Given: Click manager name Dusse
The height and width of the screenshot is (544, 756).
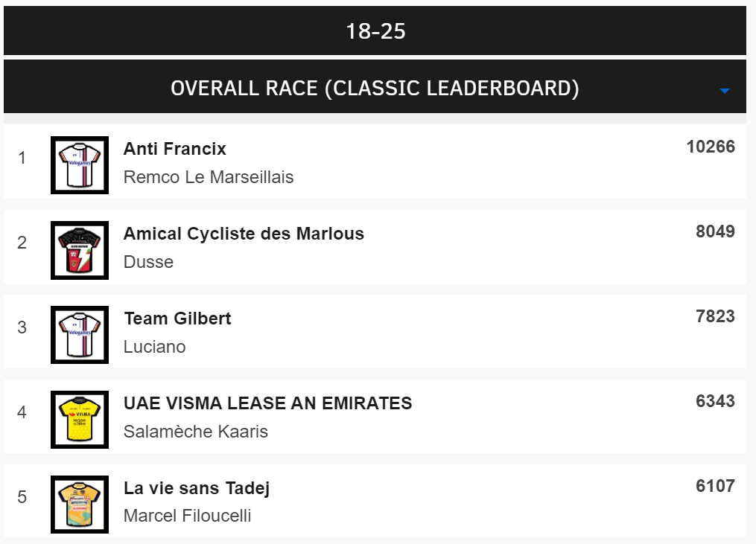Looking at the screenshot, I should tap(148, 262).
